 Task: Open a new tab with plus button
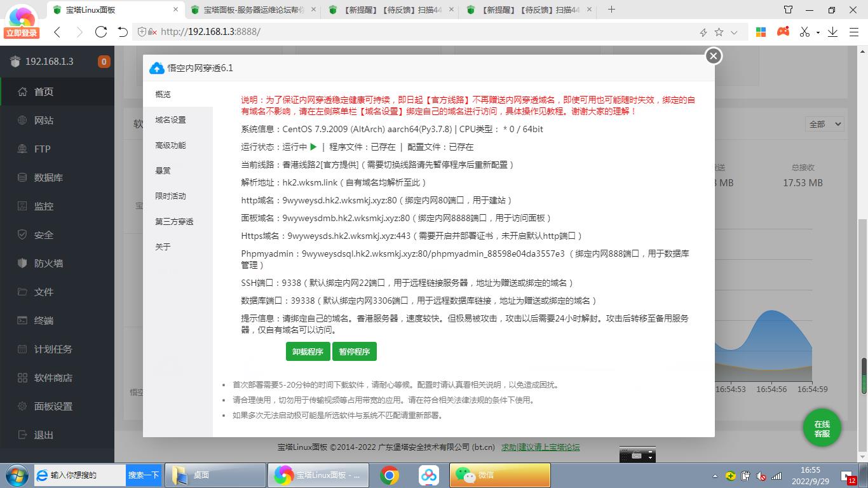click(611, 10)
